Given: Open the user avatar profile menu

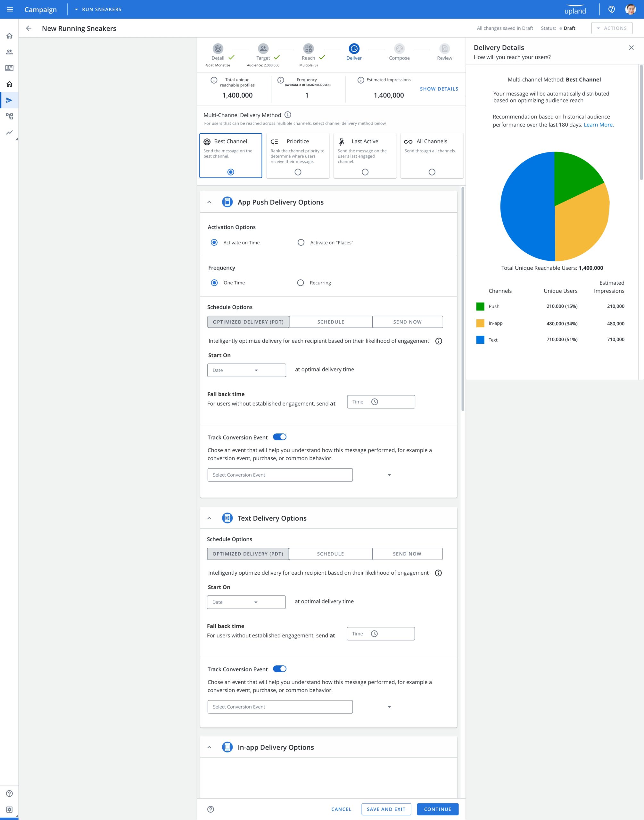Looking at the screenshot, I should click(x=631, y=9).
